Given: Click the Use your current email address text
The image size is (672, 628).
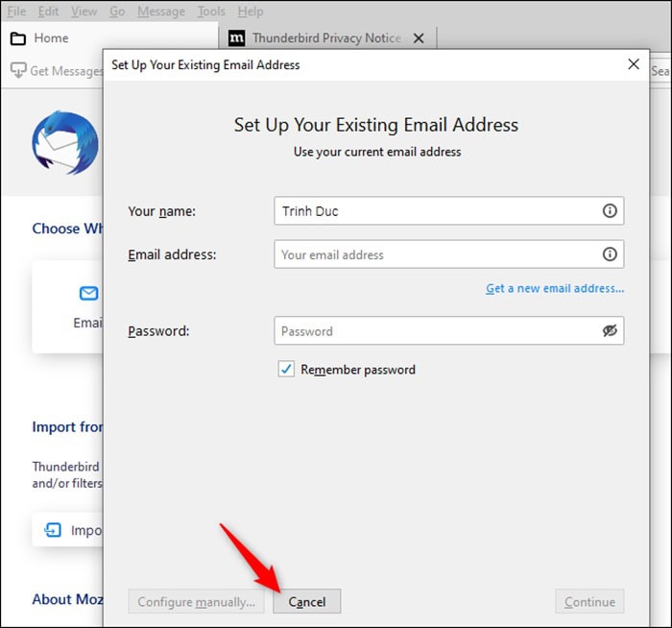Looking at the screenshot, I should coord(377,152).
